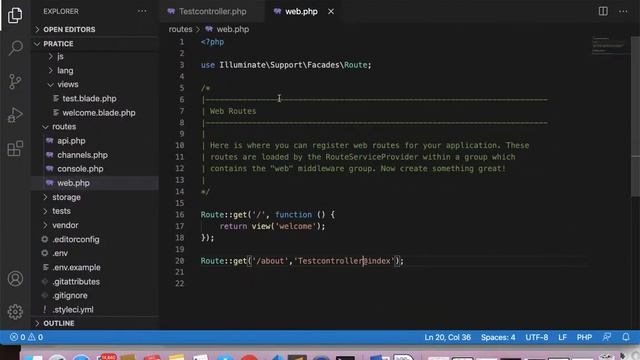Screen dimensions: 640x360
Task: Expand the Outline section
Action: click(59, 323)
